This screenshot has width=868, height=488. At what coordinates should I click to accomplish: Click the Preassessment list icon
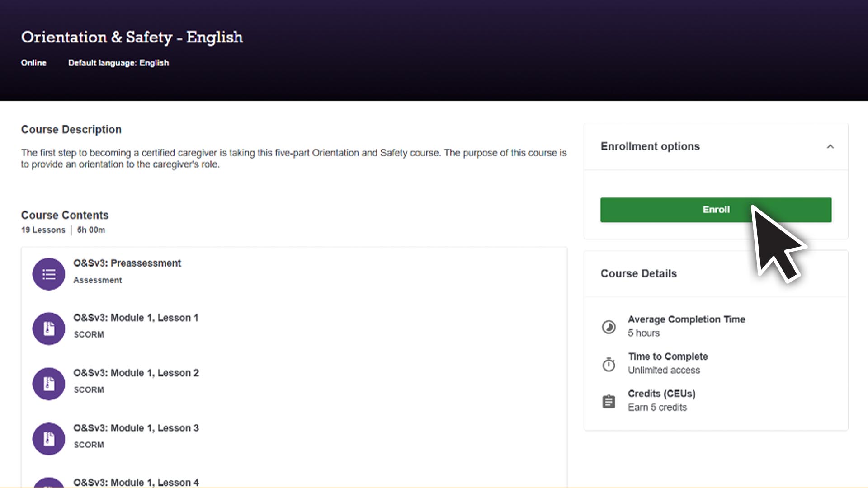click(x=49, y=274)
